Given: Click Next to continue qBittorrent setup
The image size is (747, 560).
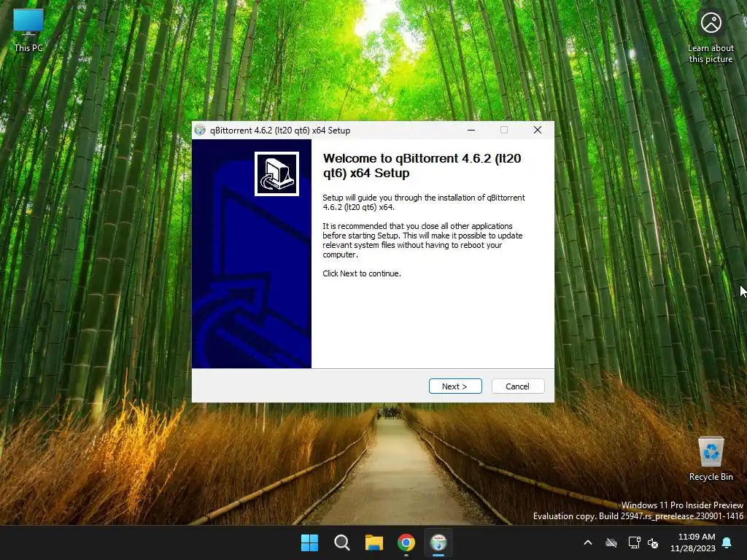Looking at the screenshot, I should [x=455, y=386].
